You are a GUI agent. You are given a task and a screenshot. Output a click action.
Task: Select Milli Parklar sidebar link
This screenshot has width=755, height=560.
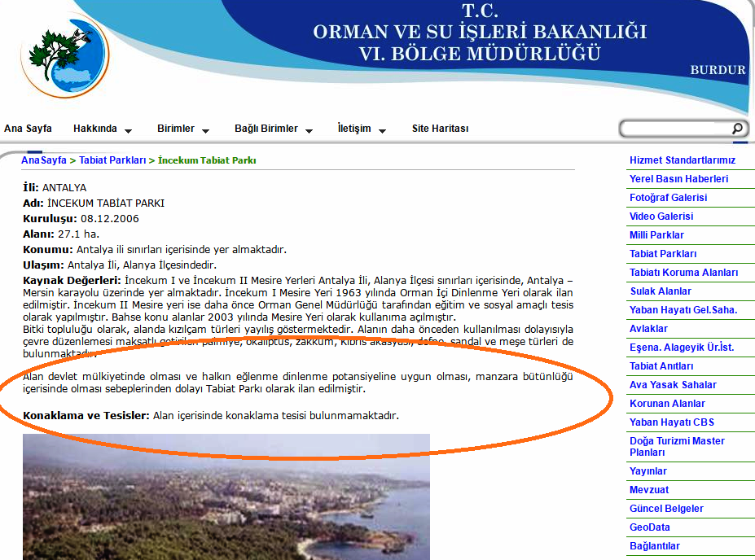[656, 235]
